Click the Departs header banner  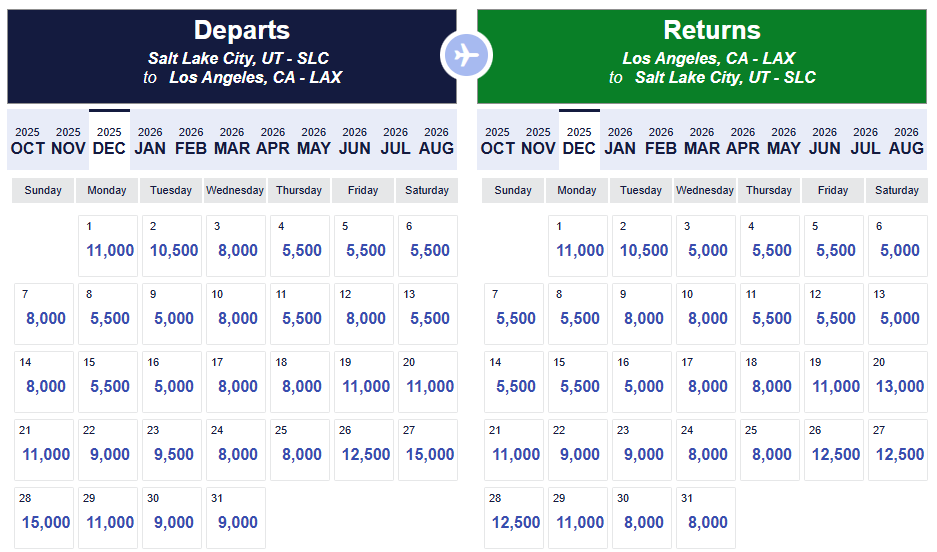(232, 56)
